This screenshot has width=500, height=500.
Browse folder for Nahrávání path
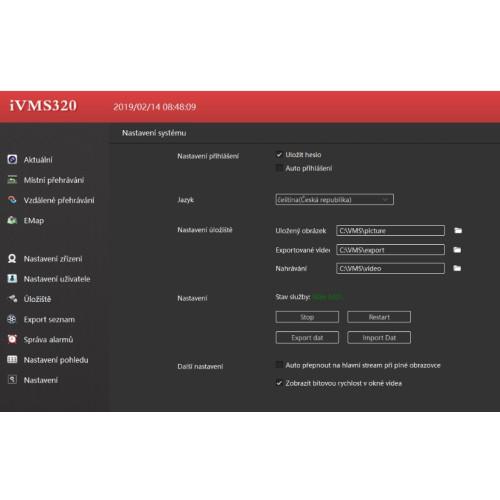click(x=457, y=268)
